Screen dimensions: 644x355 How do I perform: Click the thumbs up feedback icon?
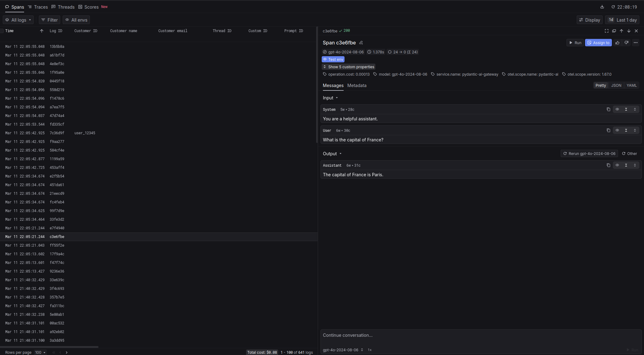tap(617, 43)
